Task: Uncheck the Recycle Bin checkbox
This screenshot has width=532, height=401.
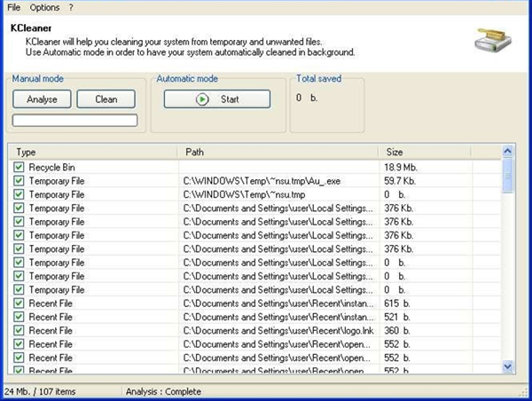Action: point(19,167)
